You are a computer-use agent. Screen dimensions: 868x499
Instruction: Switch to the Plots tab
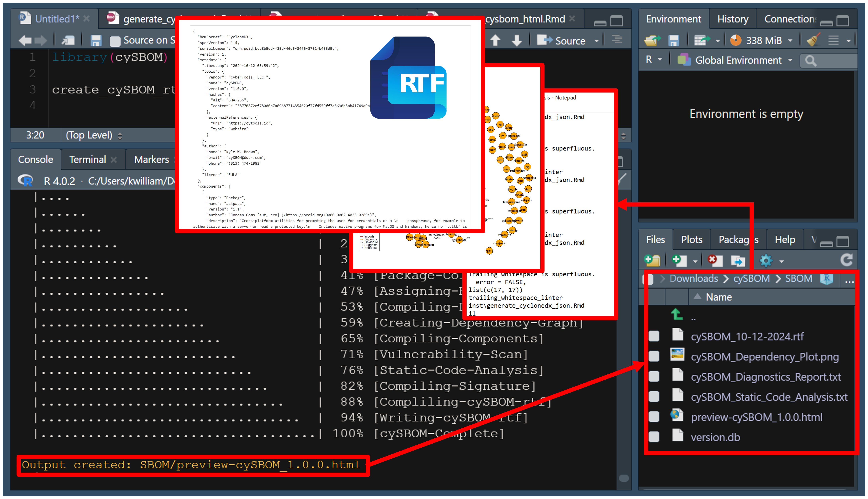click(691, 240)
